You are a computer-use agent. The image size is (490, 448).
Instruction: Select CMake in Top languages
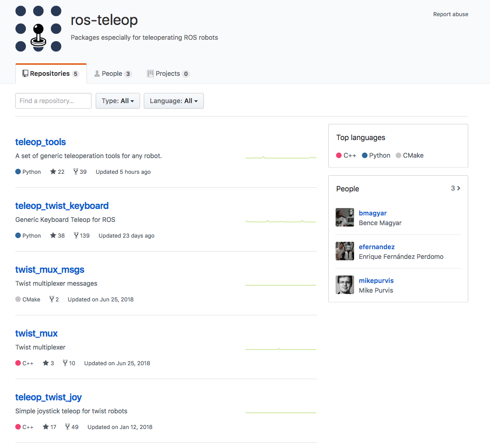pyautogui.click(x=410, y=155)
